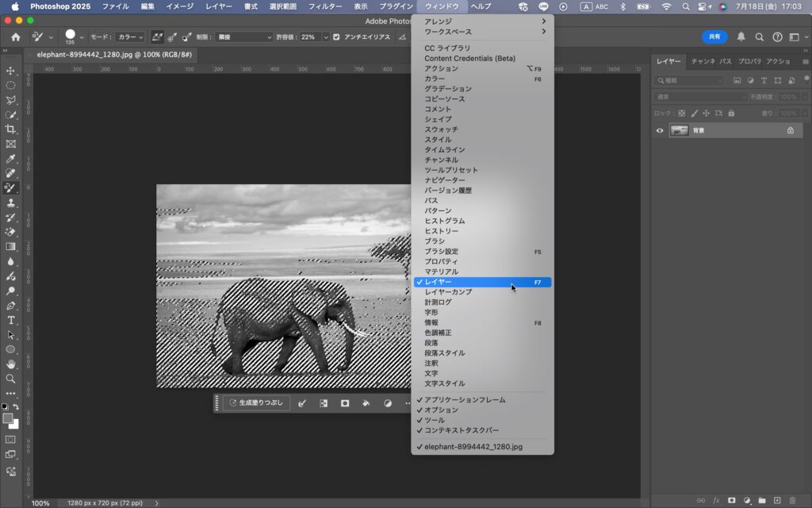Click the search magnifier in options bar

759,37
